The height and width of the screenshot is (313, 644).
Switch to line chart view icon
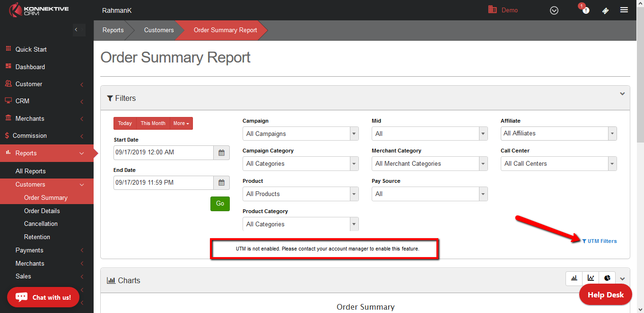(x=591, y=278)
